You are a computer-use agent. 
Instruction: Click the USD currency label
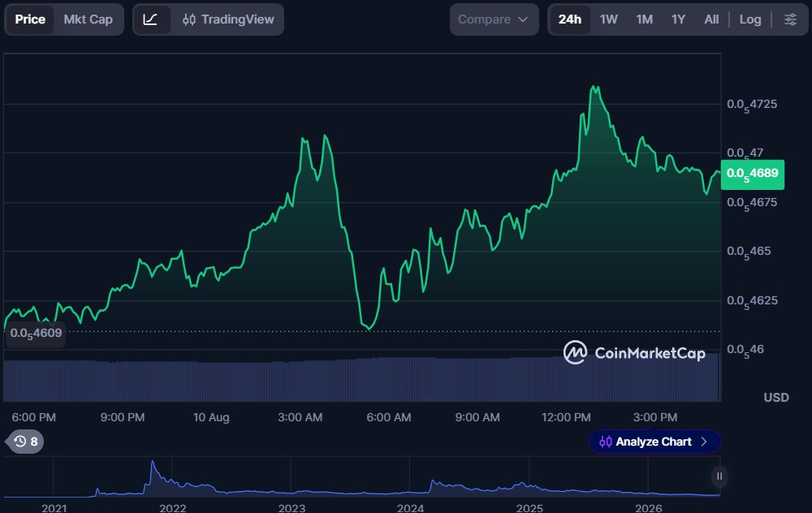pos(776,398)
